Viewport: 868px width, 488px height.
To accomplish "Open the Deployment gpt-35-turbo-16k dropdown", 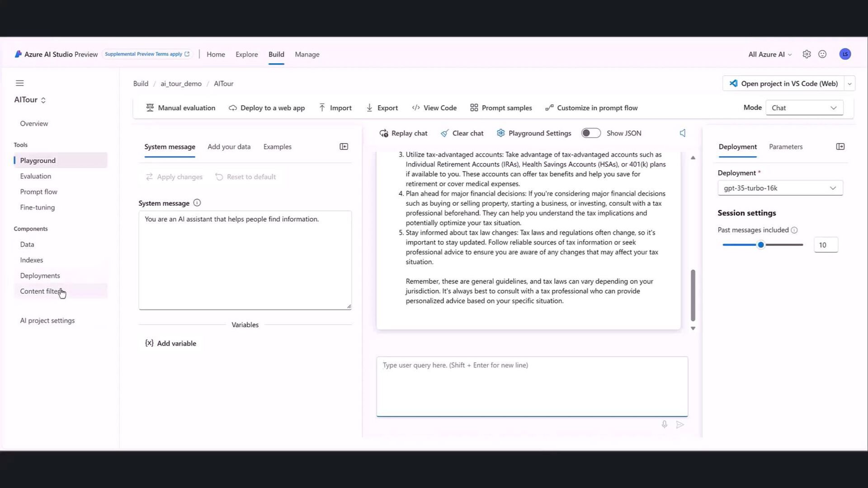I will 780,188.
